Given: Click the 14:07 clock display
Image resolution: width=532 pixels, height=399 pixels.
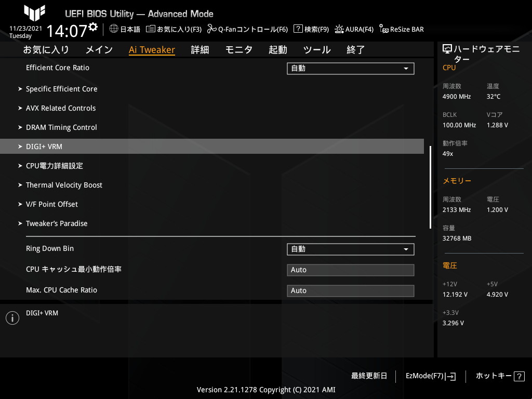Looking at the screenshot, I should 67,31.
